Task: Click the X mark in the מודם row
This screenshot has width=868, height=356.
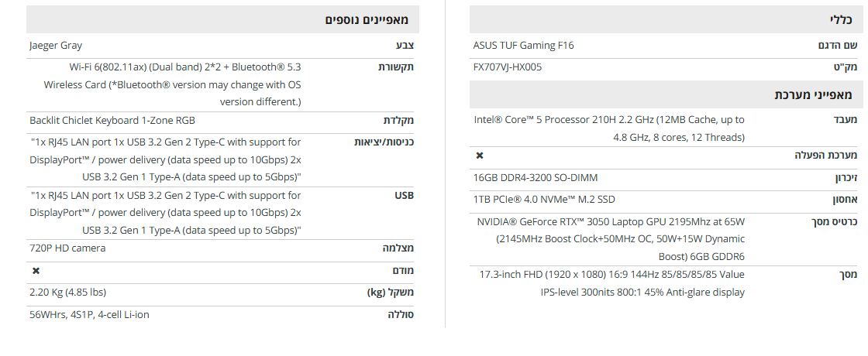Action: [x=36, y=271]
